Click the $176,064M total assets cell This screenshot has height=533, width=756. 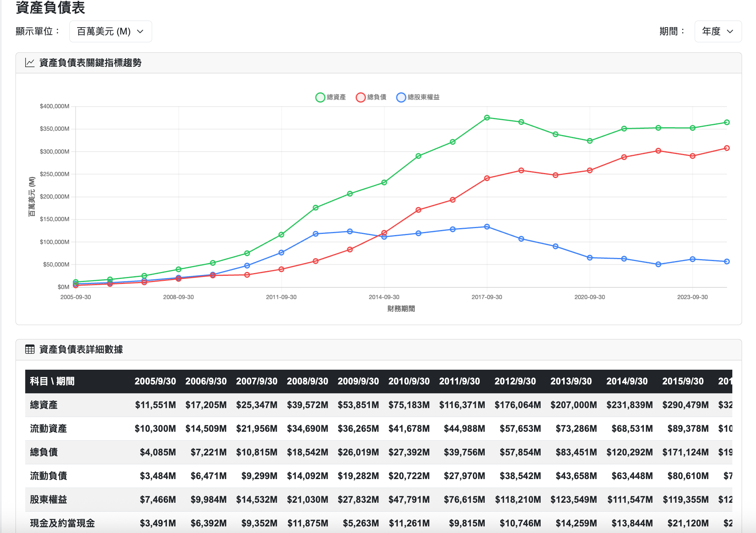coord(517,405)
